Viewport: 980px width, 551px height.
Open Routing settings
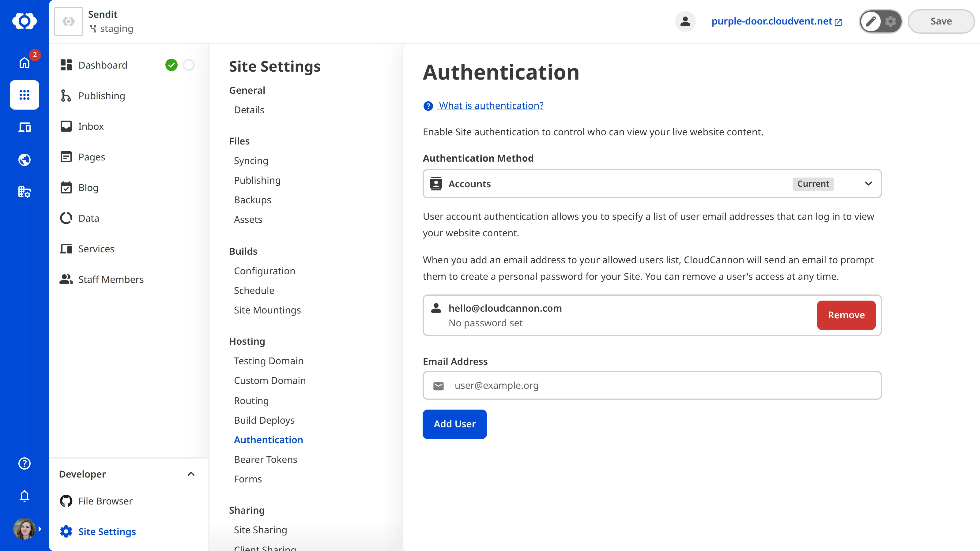coord(251,401)
